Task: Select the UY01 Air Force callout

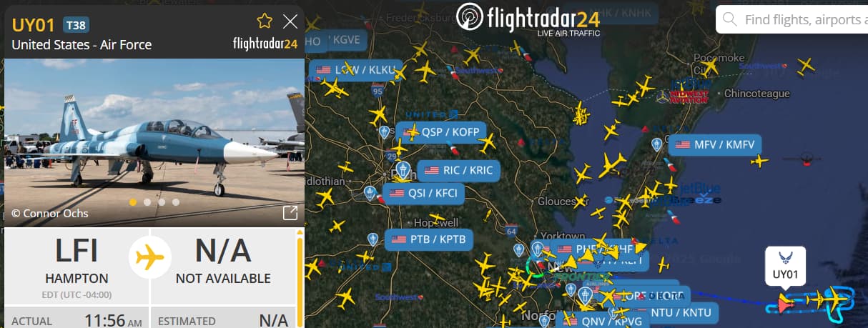Action: point(786,267)
